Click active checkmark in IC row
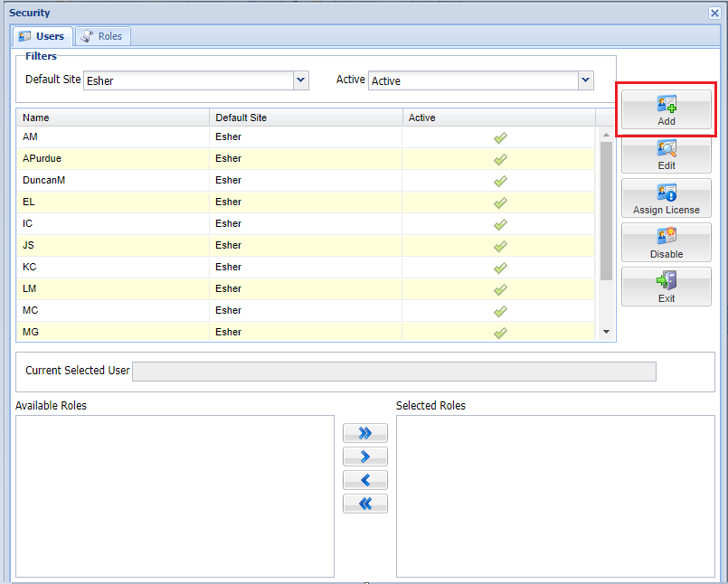728x584 pixels. (x=500, y=225)
